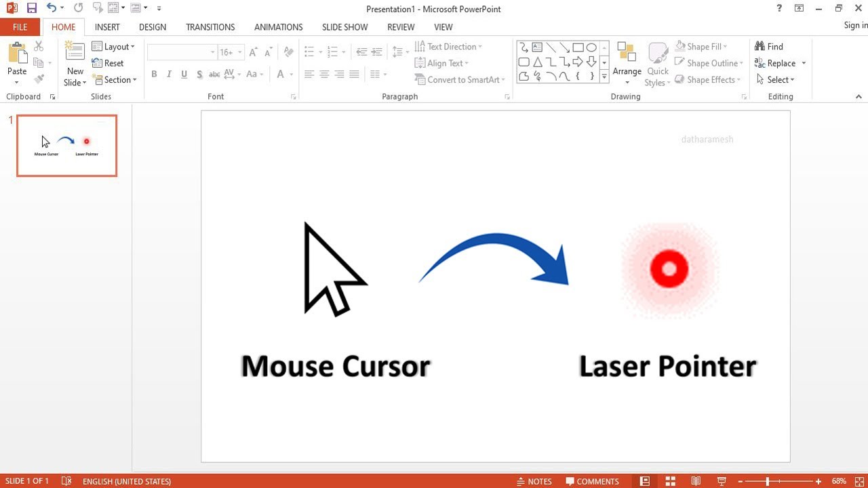Screen dimensions: 868x488
Task: Center the paragraph text
Action: [324, 75]
